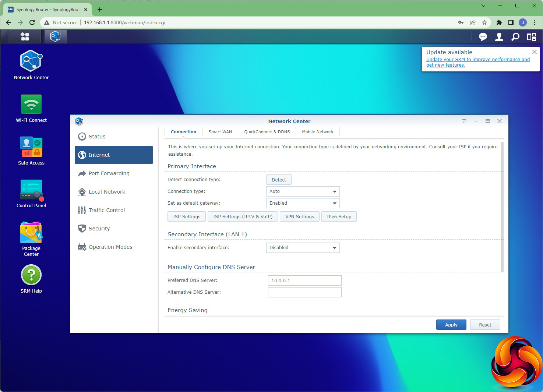Open SRM Help desktop icon
The height and width of the screenshot is (392, 543).
coord(31,279)
